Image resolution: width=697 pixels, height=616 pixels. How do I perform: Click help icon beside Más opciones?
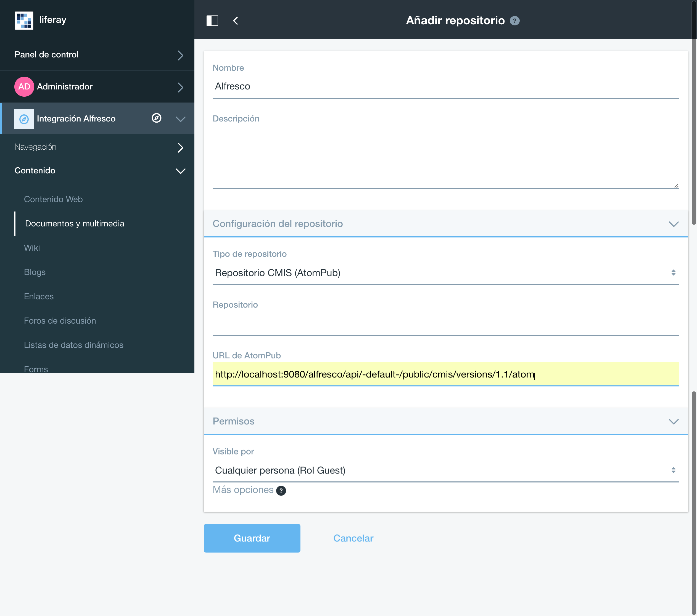coord(281,491)
